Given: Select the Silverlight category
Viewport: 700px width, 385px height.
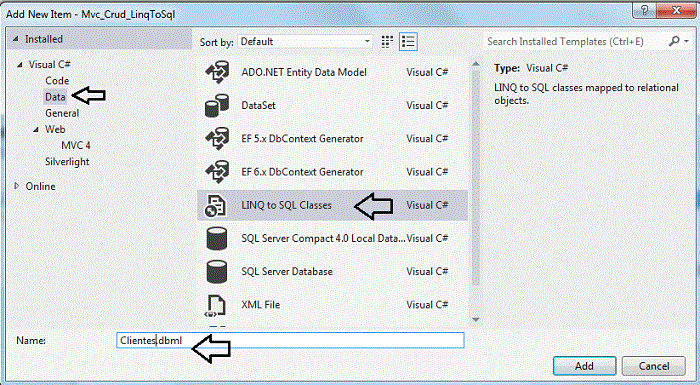Looking at the screenshot, I should click(67, 162).
